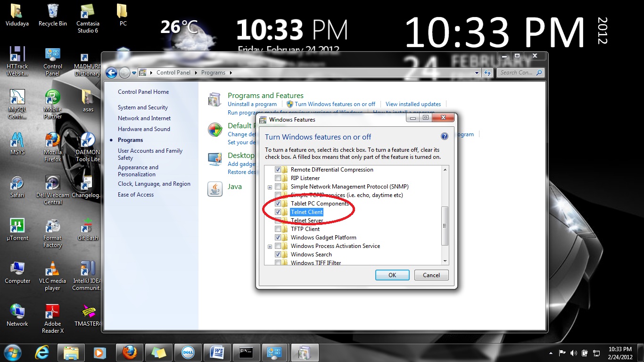Screen dimensions: 644x362
Task: Open Hardware and Sound category
Action: tap(144, 129)
